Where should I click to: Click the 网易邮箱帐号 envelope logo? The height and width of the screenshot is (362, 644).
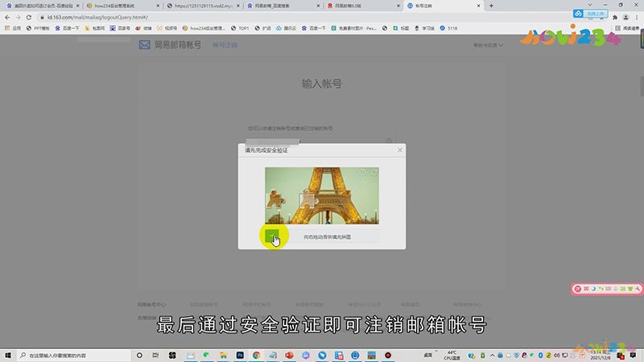[145, 45]
